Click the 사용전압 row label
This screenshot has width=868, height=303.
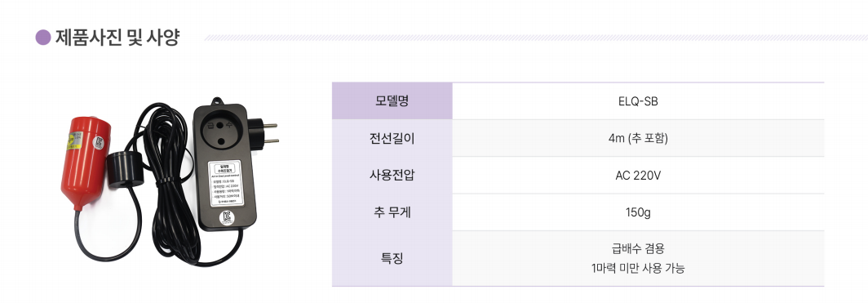392,175
